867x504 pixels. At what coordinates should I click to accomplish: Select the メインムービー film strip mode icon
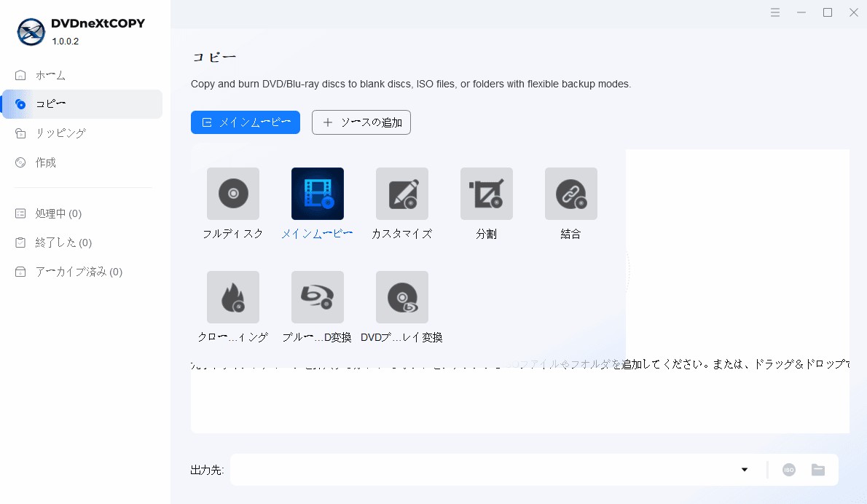coord(318,194)
